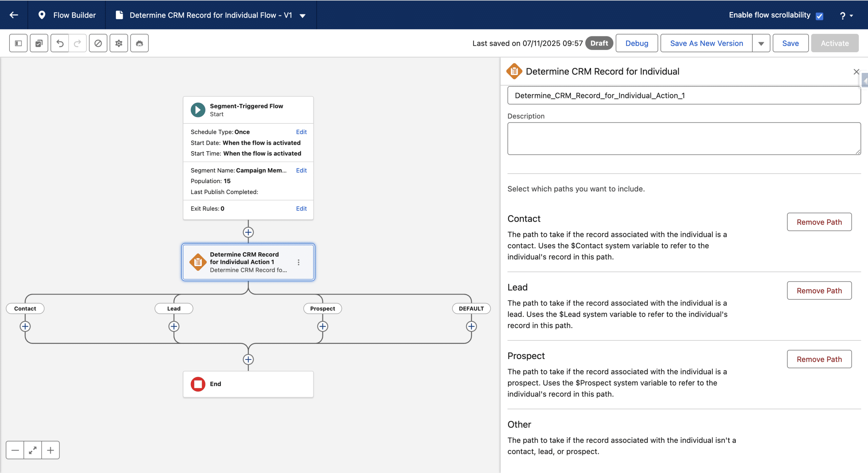Click the debug bug toolbar icon
Screen dimensions: 868x473
[139, 43]
